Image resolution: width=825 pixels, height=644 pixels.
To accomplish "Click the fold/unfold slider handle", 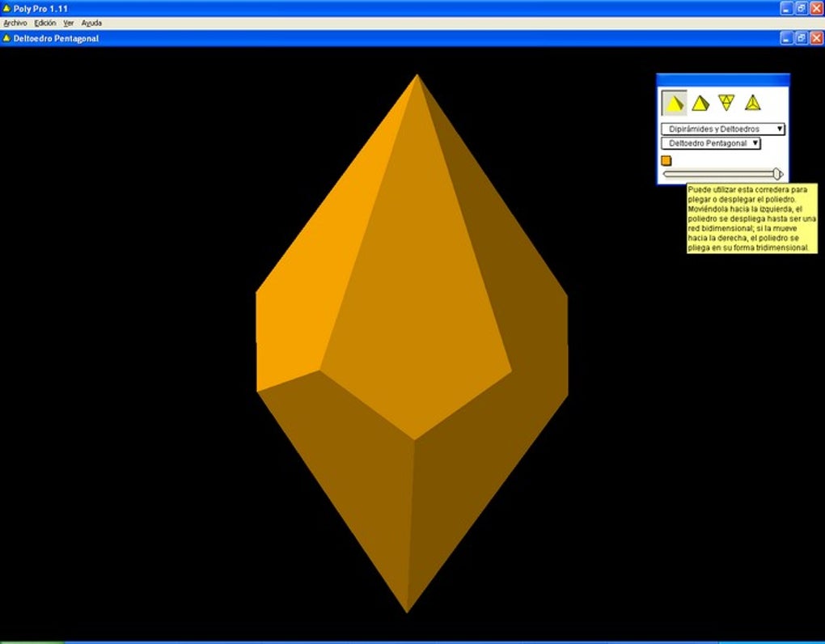I will click(x=777, y=174).
